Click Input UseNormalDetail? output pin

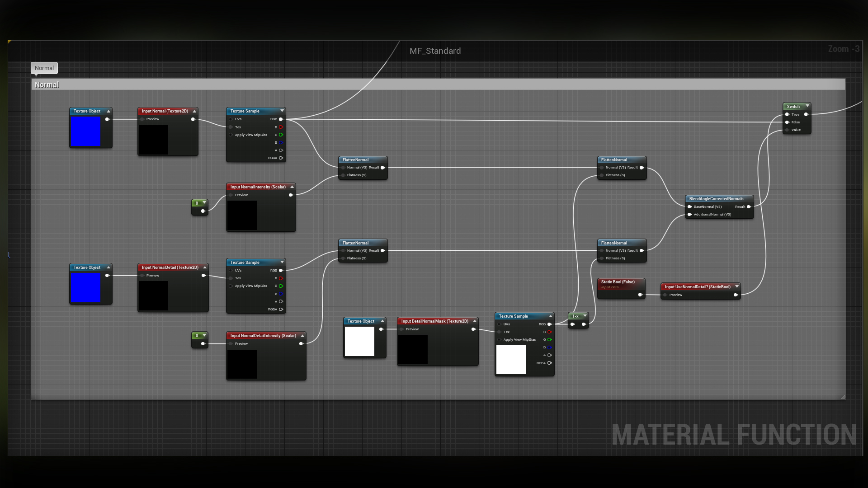(x=736, y=295)
